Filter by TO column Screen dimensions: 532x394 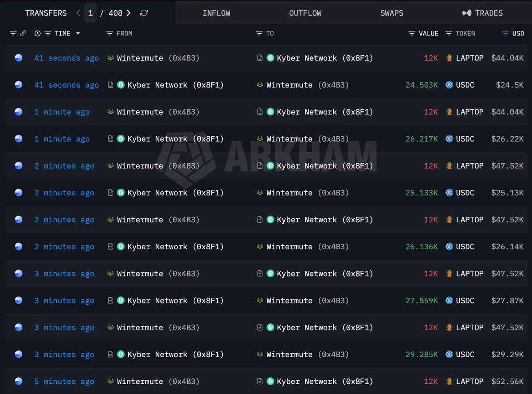pos(259,33)
